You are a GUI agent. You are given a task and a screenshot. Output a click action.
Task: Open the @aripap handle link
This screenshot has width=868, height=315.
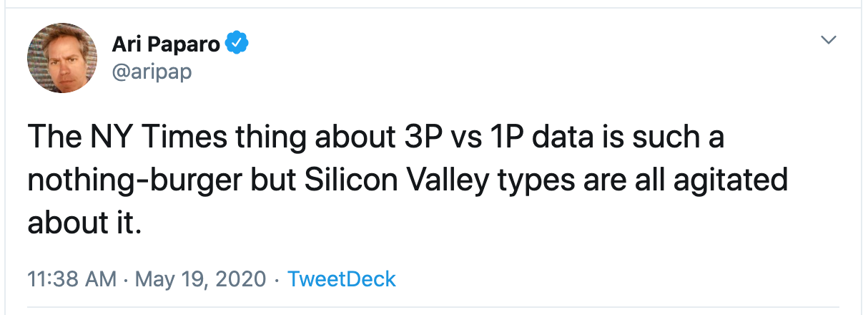coord(152,72)
